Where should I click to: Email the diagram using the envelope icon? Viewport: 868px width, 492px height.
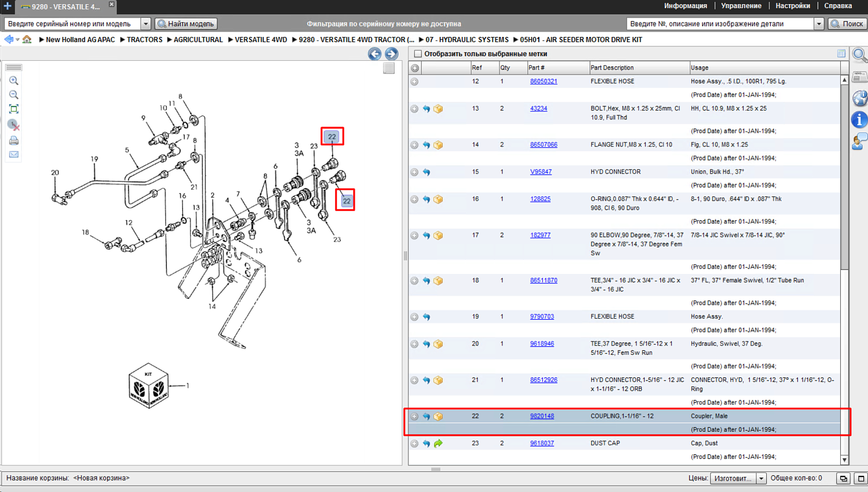click(x=14, y=154)
